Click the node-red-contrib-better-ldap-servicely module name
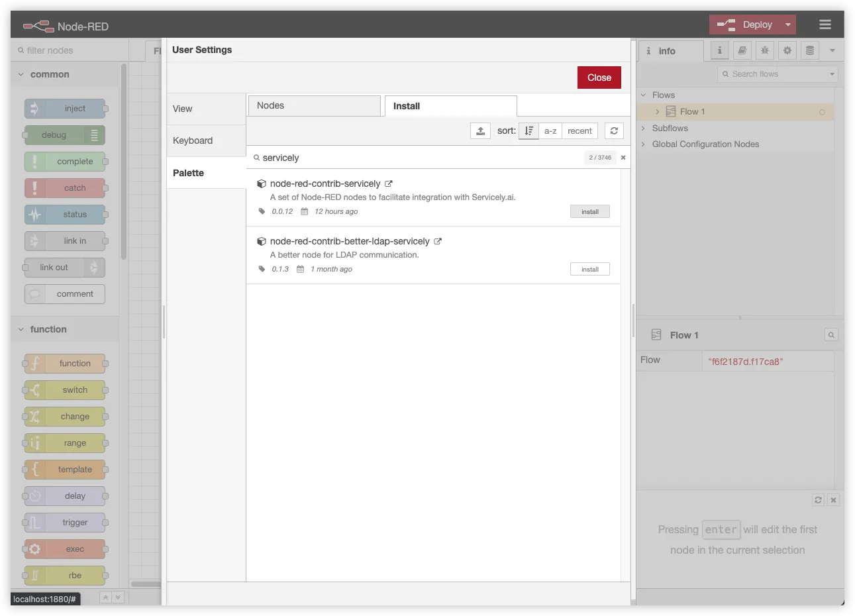This screenshot has height=616, width=855. (x=350, y=241)
